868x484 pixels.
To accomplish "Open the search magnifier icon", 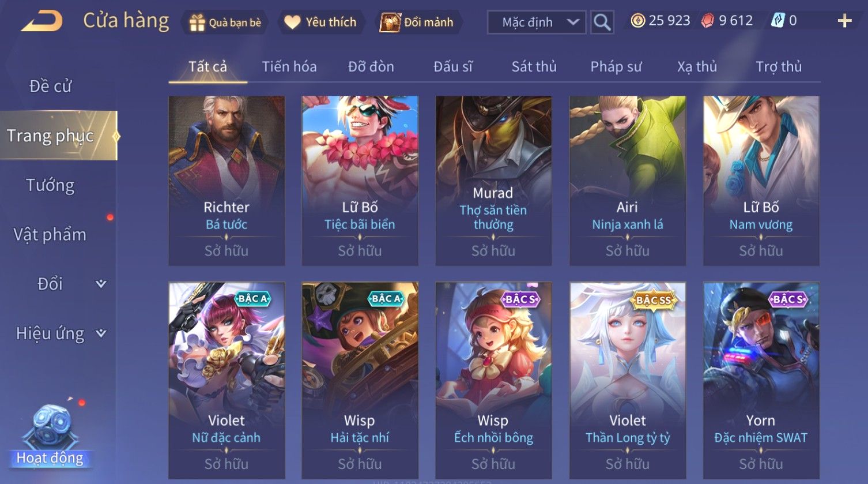I will click(602, 22).
